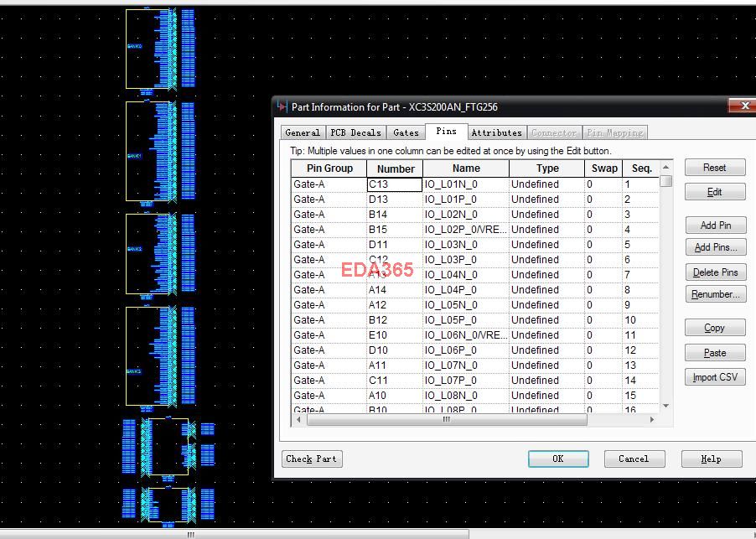Click the editor's bottom horizontal scrollbar thumb
The image size is (756, 539).
tap(235, 535)
